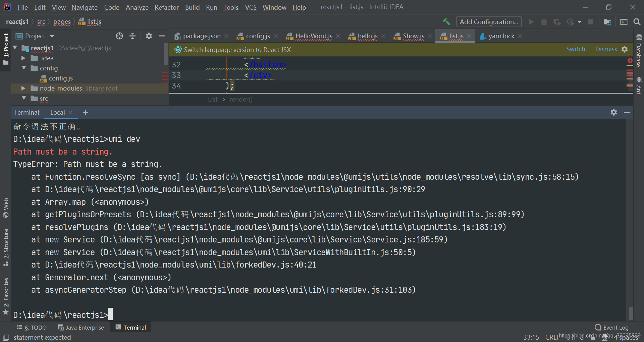Toggle the Web tool window

tap(6, 208)
